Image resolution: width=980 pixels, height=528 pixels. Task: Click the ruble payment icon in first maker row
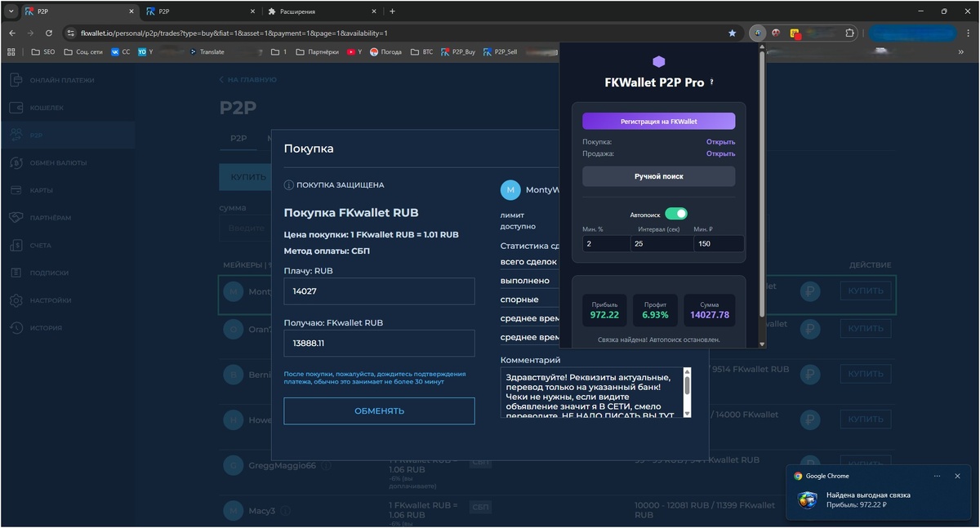(810, 291)
